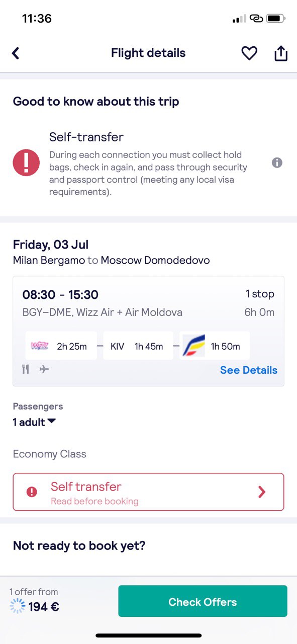
Task: Open the self-transfer info icon
Action: coord(277,163)
